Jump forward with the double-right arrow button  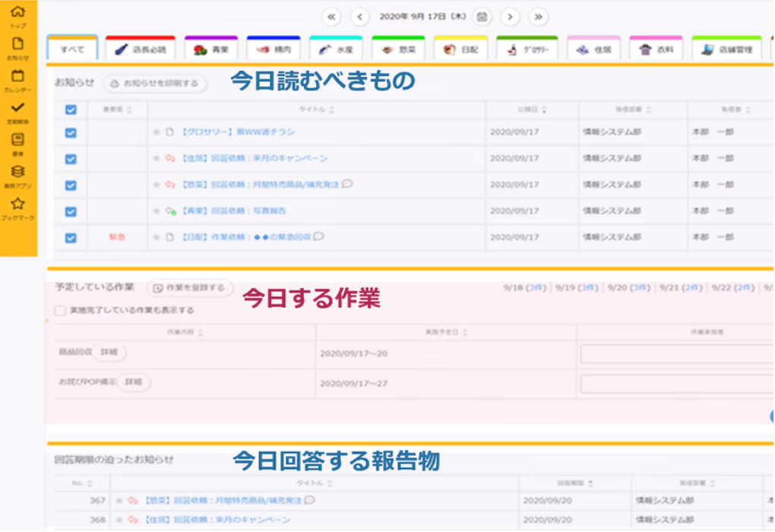538,17
